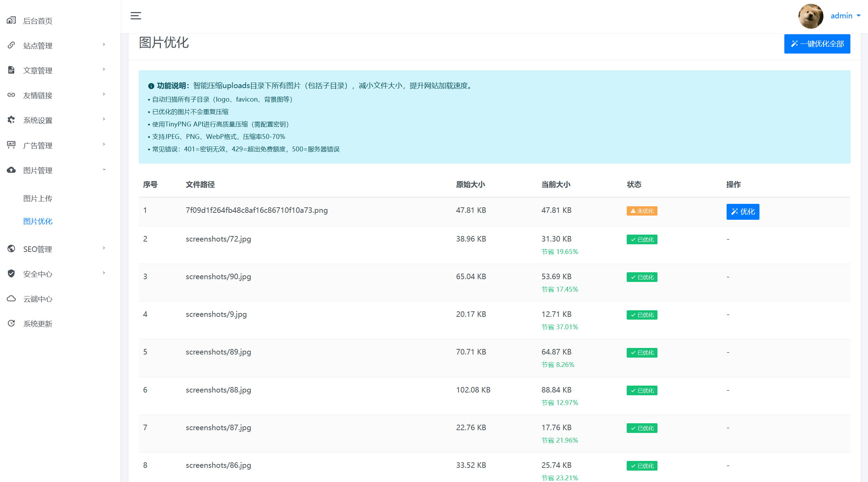Image resolution: width=868 pixels, height=482 pixels.
Task: Open the 图片上传 submenu item
Action: pyautogui.click(x=38, y=198)
